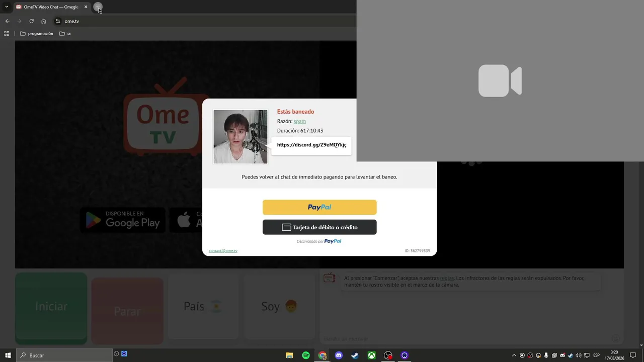The width and height of the screenshot is (644, 362).
Task: Click the Steam system tray icon
Action: [x=571, y=355]
